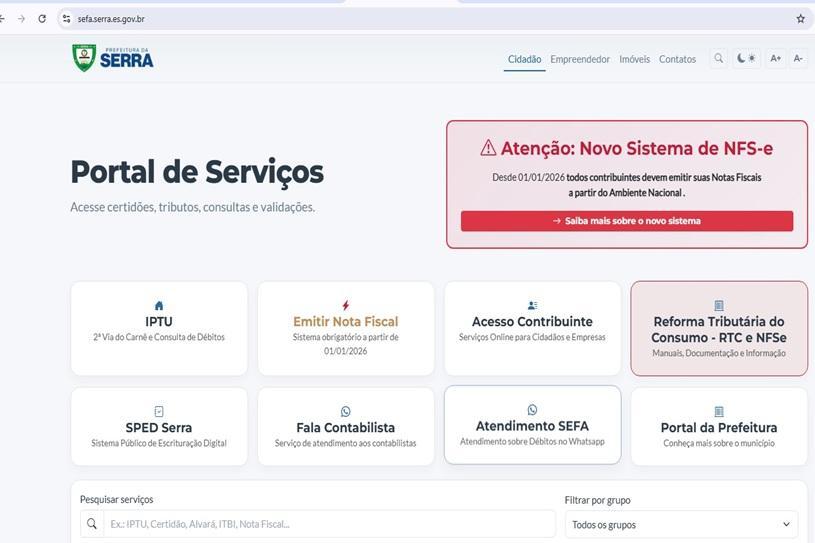Click Filtrar por grupo label
The height and width of the screenshot is (543, 815).
pos(597,500)
